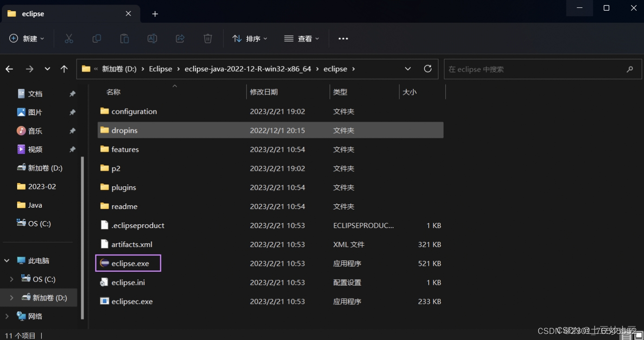
Task: Open the 新建 dropdown menu
Action: coord(27,39)
